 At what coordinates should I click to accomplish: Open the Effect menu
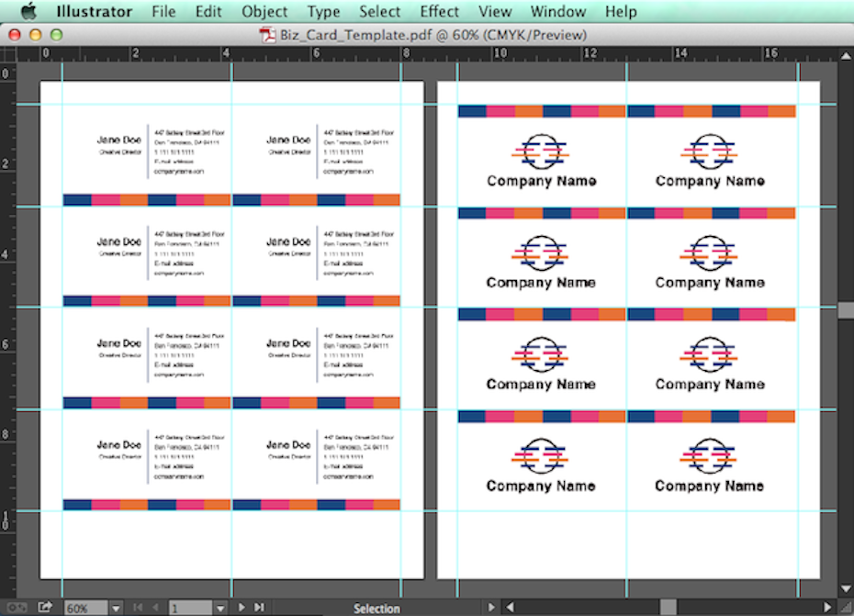[x=439, y=12]
